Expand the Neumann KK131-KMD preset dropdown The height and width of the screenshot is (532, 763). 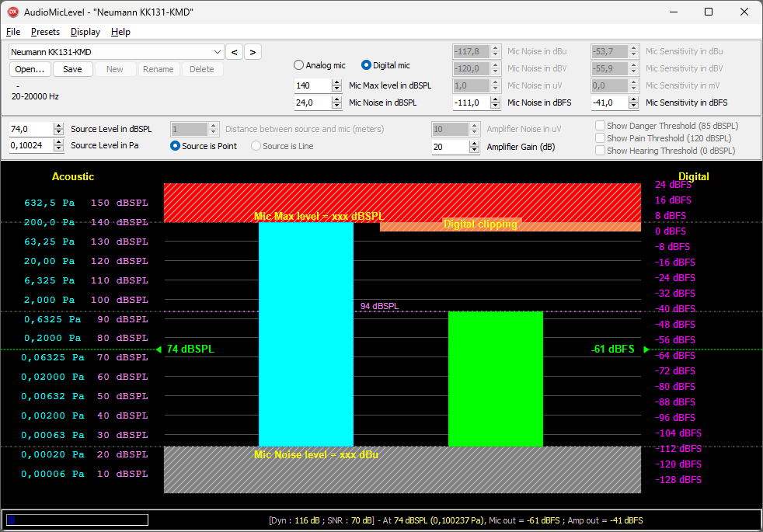point(217,52)
